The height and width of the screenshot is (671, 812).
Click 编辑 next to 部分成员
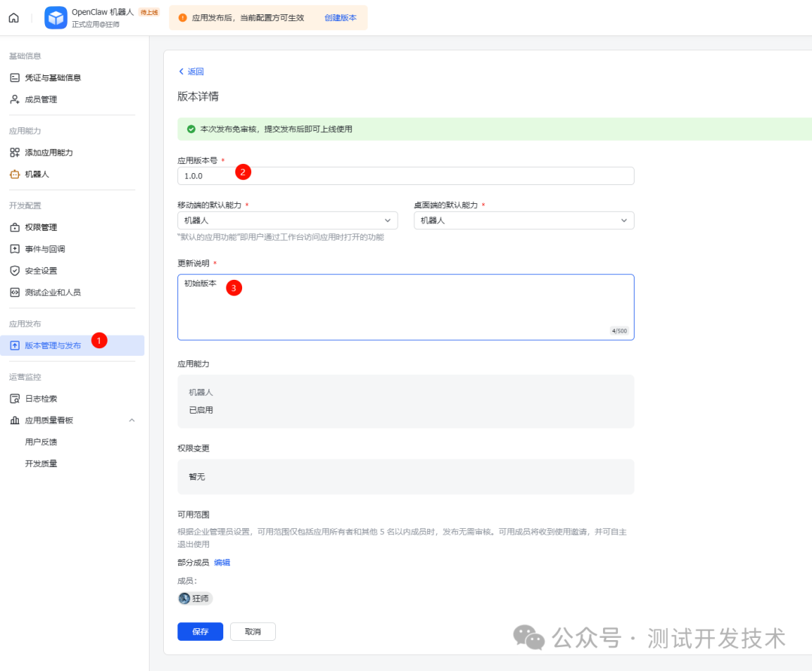pyautogui.click(x=223, y=562)
